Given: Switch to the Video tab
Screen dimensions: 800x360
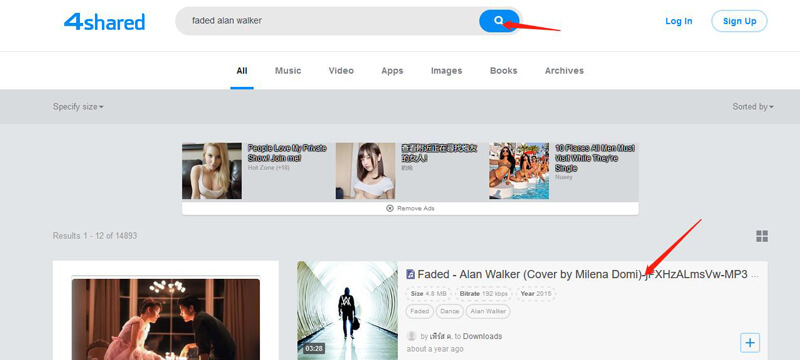Looking at the screenshot, I should 341,71.
